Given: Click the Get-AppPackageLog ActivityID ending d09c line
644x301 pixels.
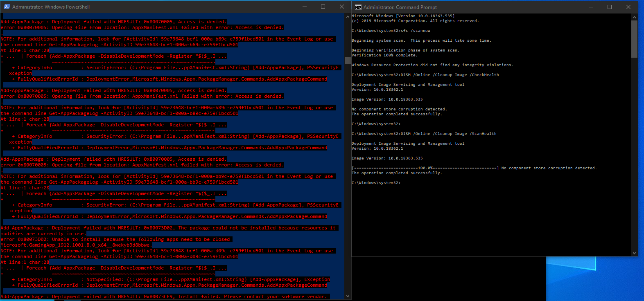Looking at the screenshot, I should point(119,256).
